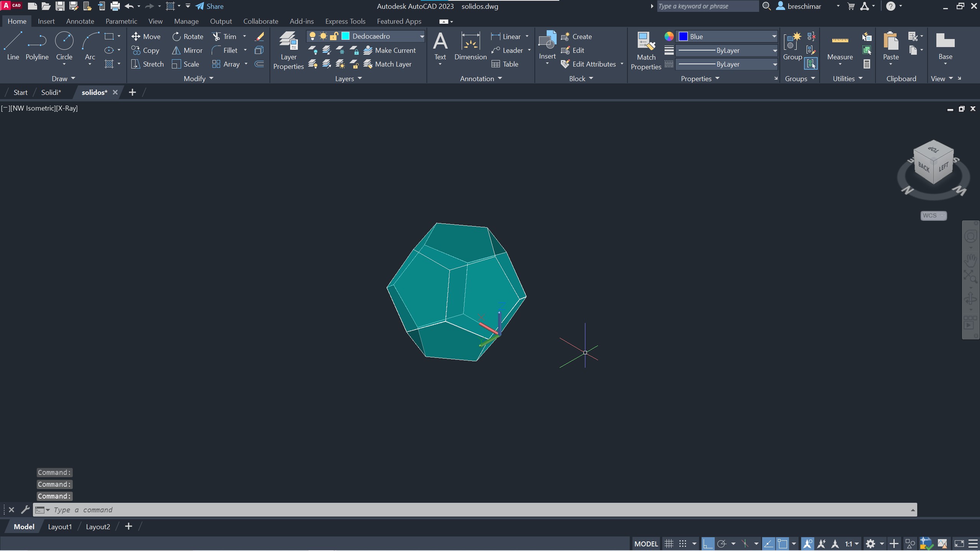980x551 pixels.
Task: Toggle object snap tracking in status bar
Action: [768, 544]
